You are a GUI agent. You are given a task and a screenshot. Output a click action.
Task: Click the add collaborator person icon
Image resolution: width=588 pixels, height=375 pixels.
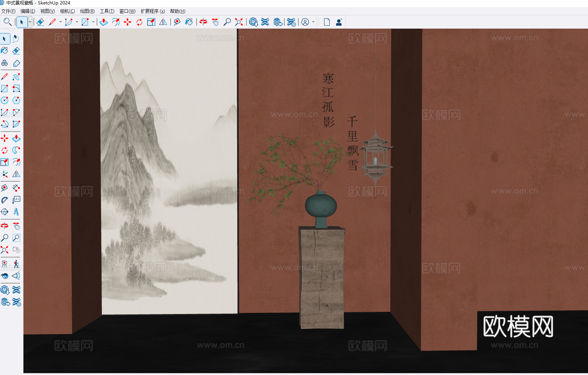[x=339, y=22]
